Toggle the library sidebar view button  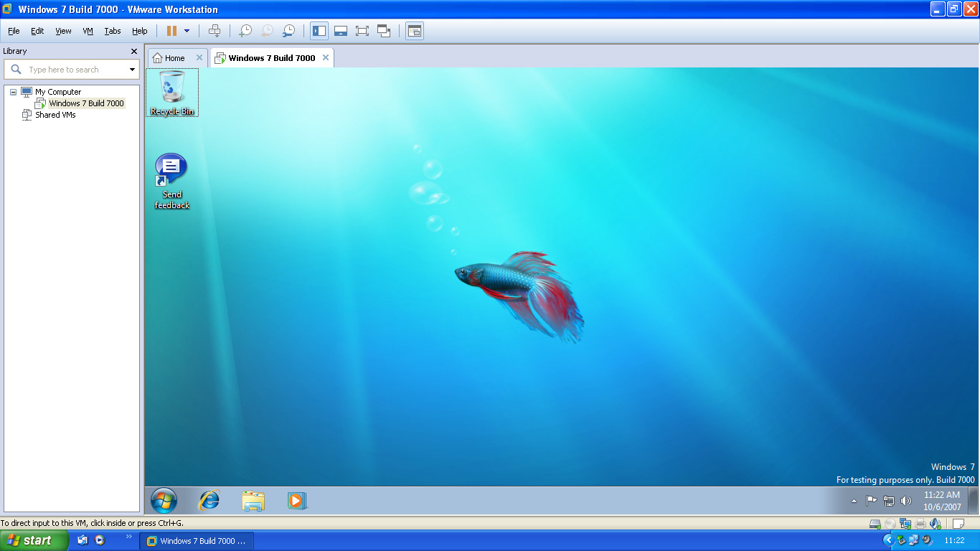[x=319, y=31]
